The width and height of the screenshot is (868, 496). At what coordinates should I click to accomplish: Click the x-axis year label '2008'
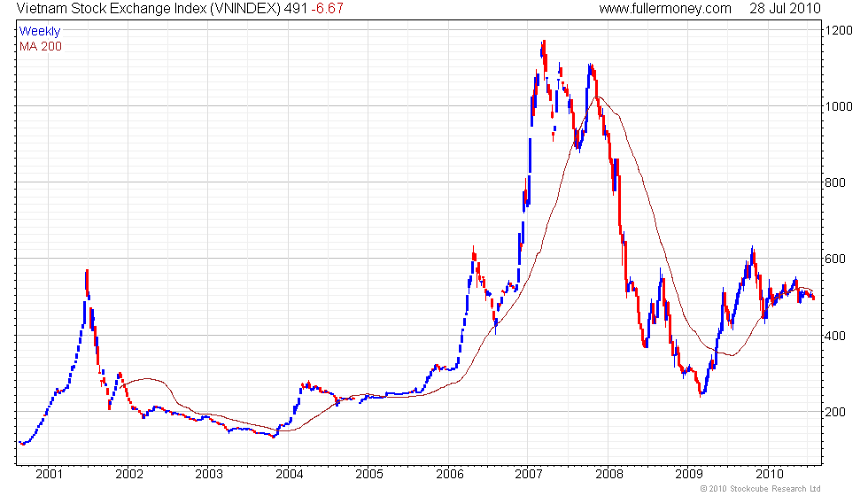[x=609, y=474]
